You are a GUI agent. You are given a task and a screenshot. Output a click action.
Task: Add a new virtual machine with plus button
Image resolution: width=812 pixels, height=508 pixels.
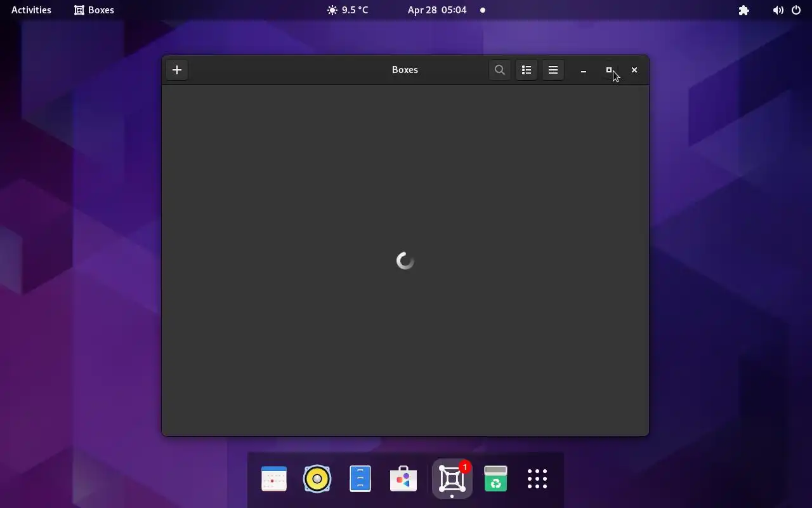[177, 70]
